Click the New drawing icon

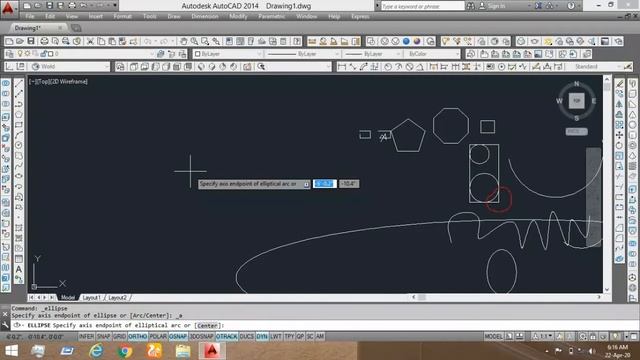point(9,41)
